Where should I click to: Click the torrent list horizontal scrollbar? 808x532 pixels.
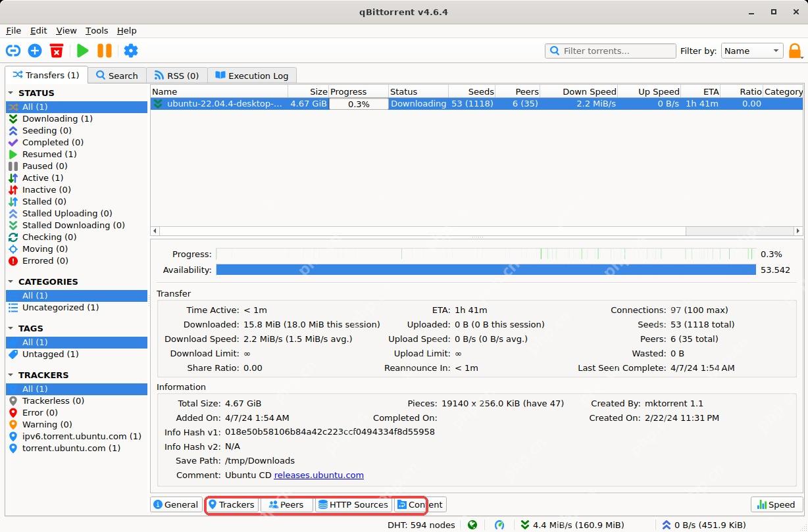(477, 231)
